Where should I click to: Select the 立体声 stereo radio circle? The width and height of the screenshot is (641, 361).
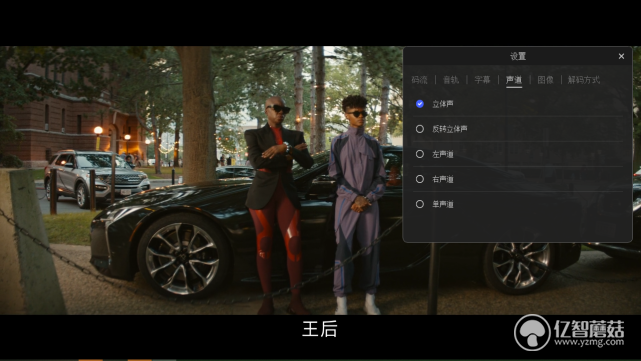pos(420,104)
